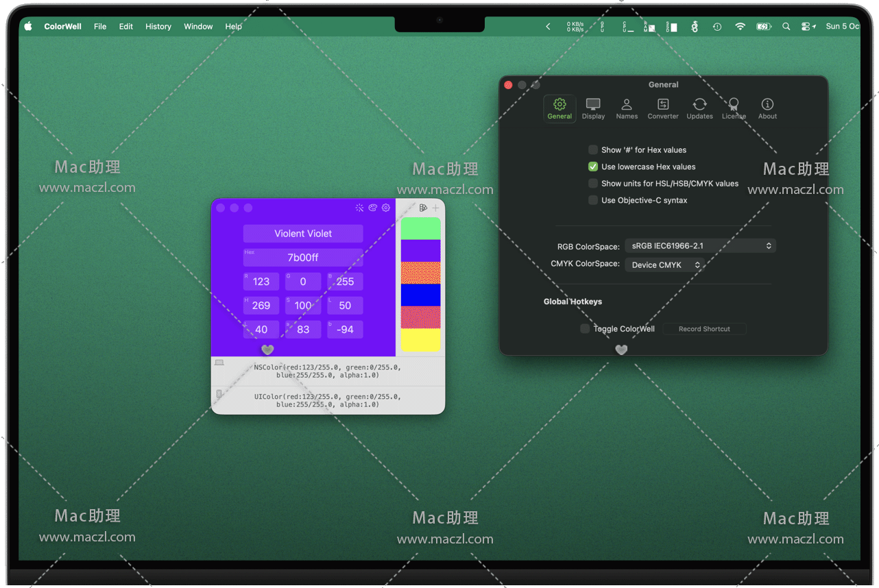The height and width of the screenshot is (588, 879).
Task: Open the History menu
Action: pyautogui.click(x=158, y=27)
